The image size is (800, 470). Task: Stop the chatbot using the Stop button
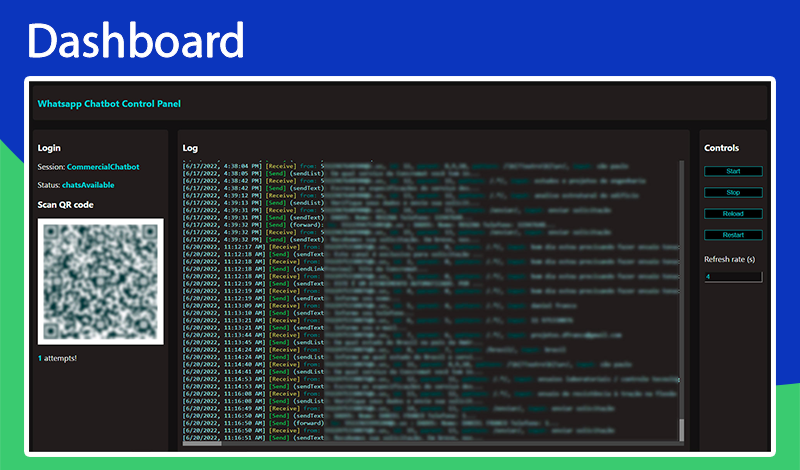pyautogui.click(x=733, y=192)
